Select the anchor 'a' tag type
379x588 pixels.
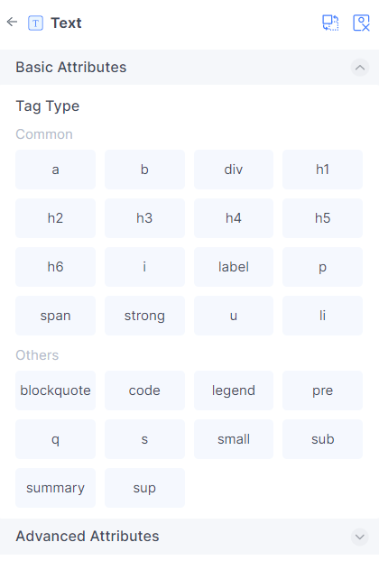(56, 170)
